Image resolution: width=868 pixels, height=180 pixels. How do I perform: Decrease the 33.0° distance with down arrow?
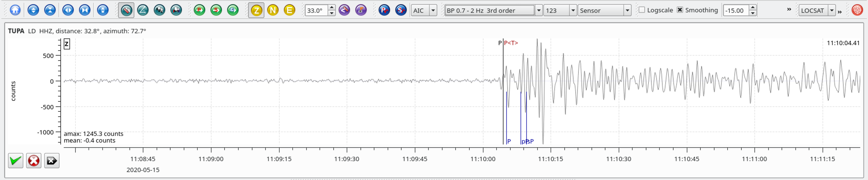tap(332, 13)
